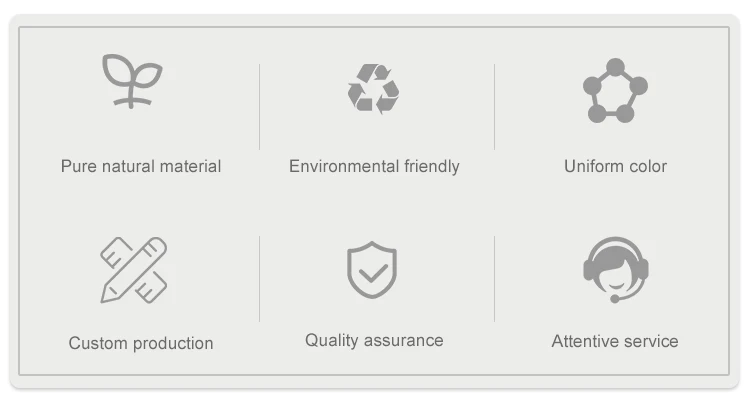This screenshot has height=402, width=750.
Task: Click divider between shield and headset icons
Action: [x=495, y=279]
